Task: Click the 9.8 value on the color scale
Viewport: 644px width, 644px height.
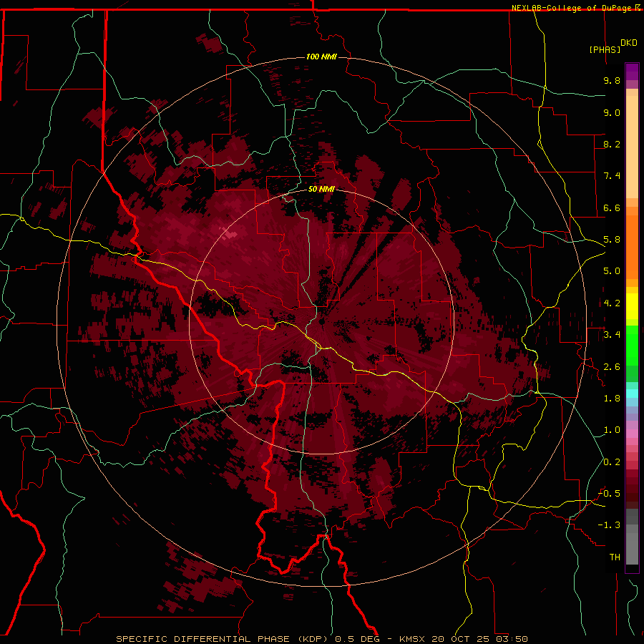Action: coord(612,81)
